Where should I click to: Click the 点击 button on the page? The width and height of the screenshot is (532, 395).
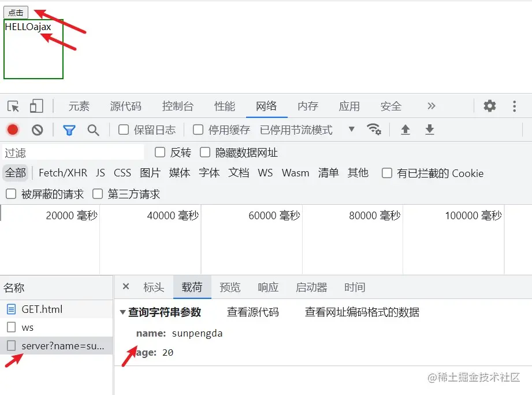point(16,13)
